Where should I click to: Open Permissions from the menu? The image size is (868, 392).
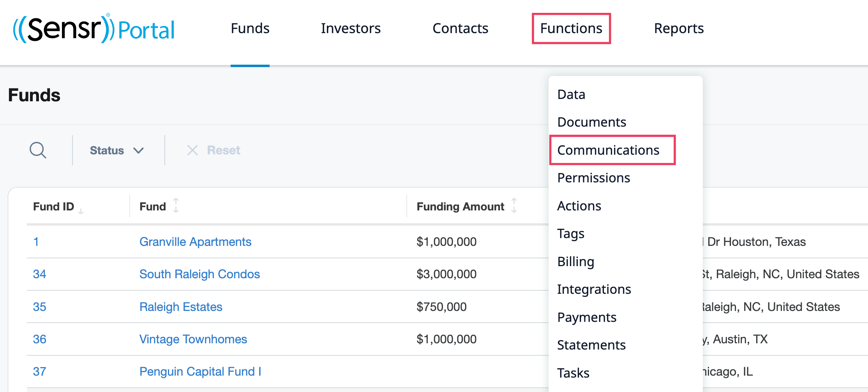click(593, 178)
